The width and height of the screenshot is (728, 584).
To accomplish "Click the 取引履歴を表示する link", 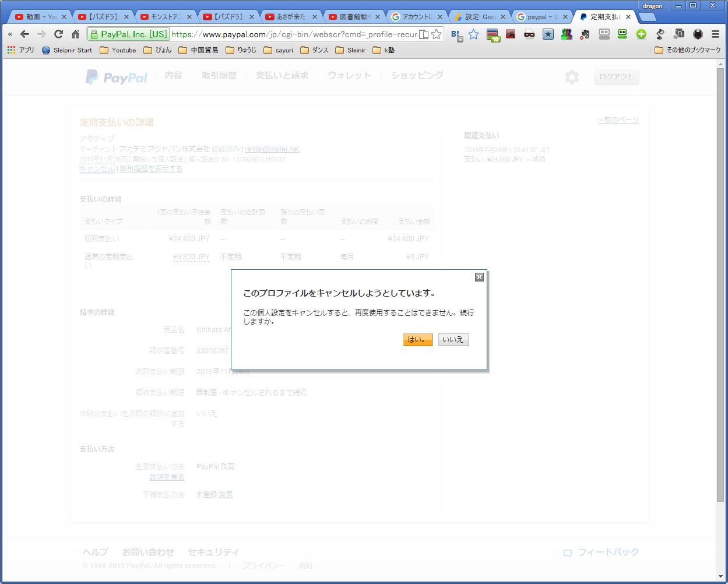I will tap(151, 169).
